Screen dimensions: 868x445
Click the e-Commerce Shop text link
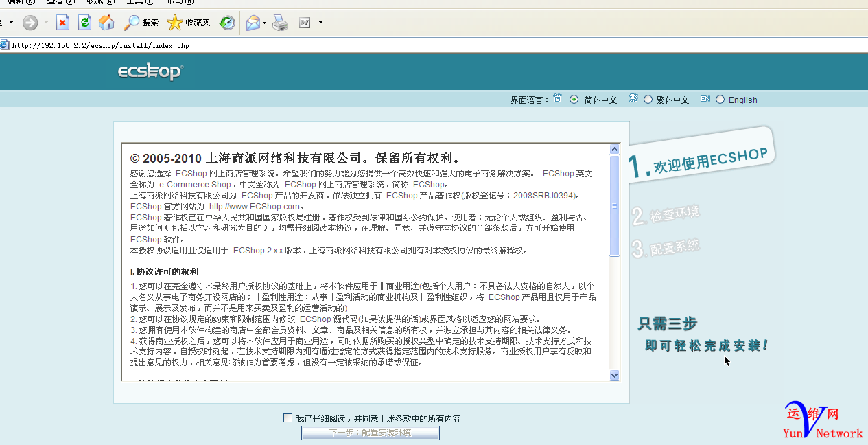195,184
